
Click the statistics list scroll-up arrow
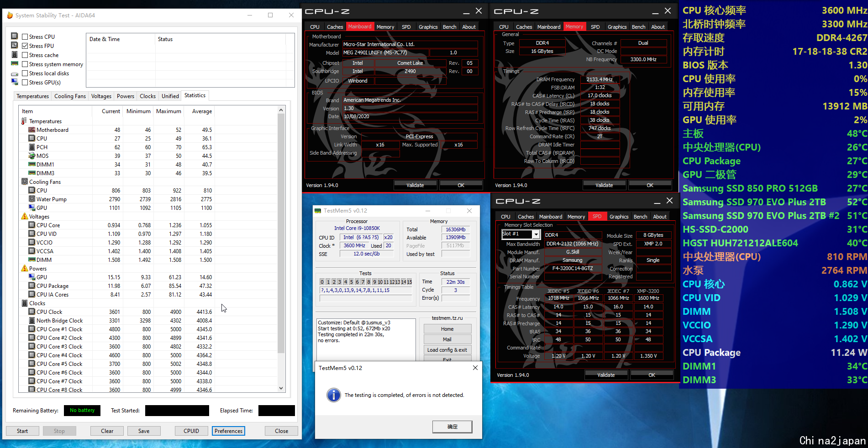pyautogui.click(x=281, y=110)
